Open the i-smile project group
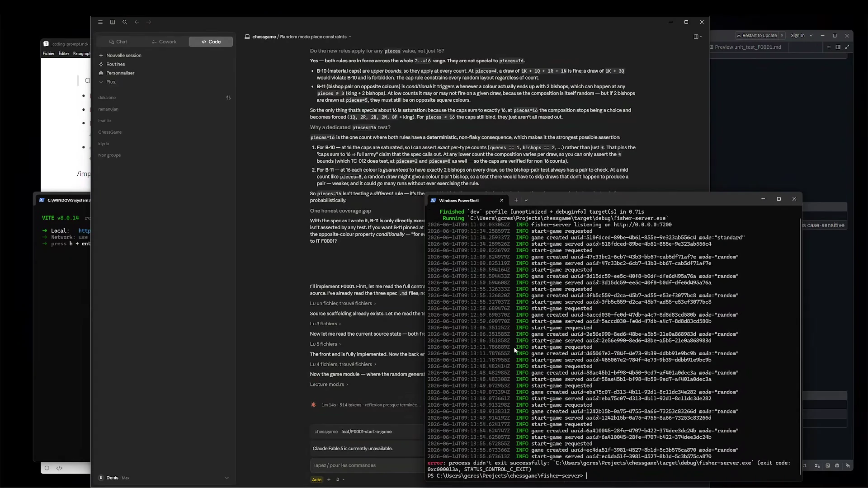 pos(104,121)
